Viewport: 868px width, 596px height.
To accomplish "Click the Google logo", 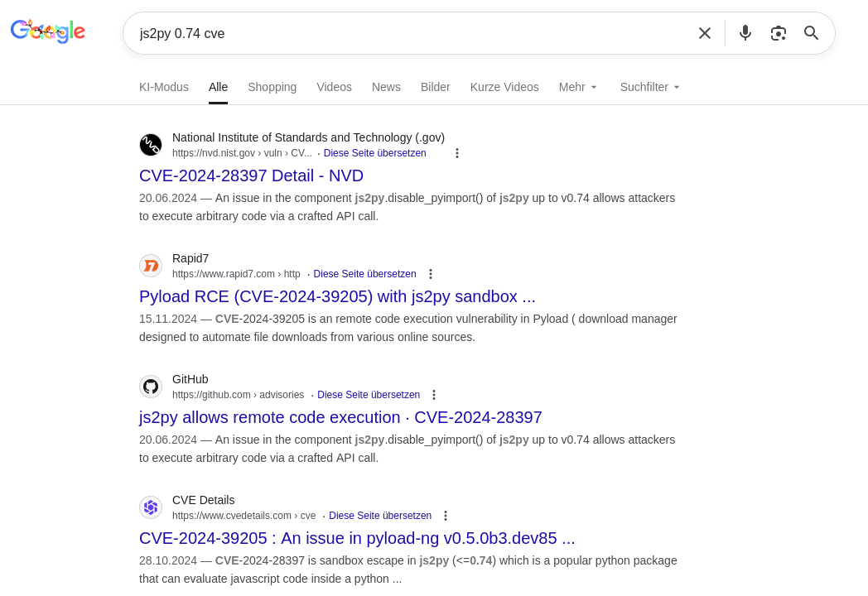I will pyautogui.click(x=48, y=31).
